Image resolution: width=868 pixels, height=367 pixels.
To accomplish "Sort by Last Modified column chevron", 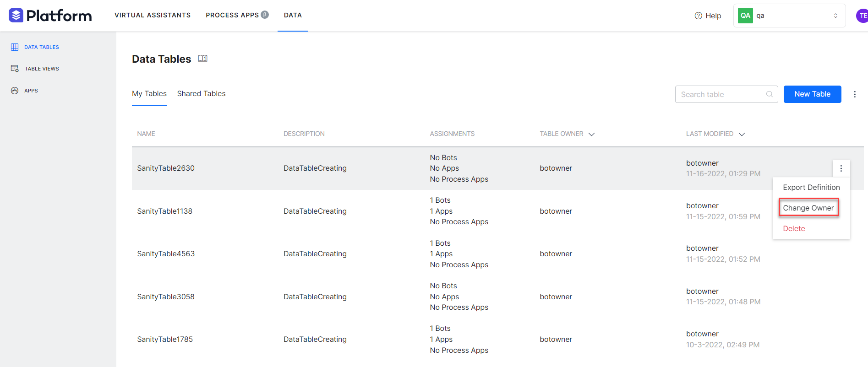I will click(742, 134).
